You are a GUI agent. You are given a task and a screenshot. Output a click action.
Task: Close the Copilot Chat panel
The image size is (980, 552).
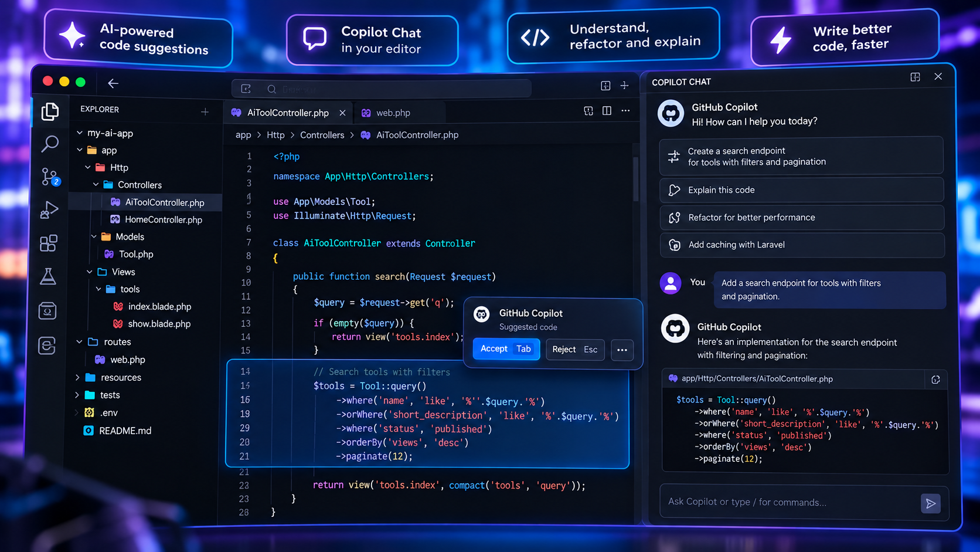(x=938, y=77)
